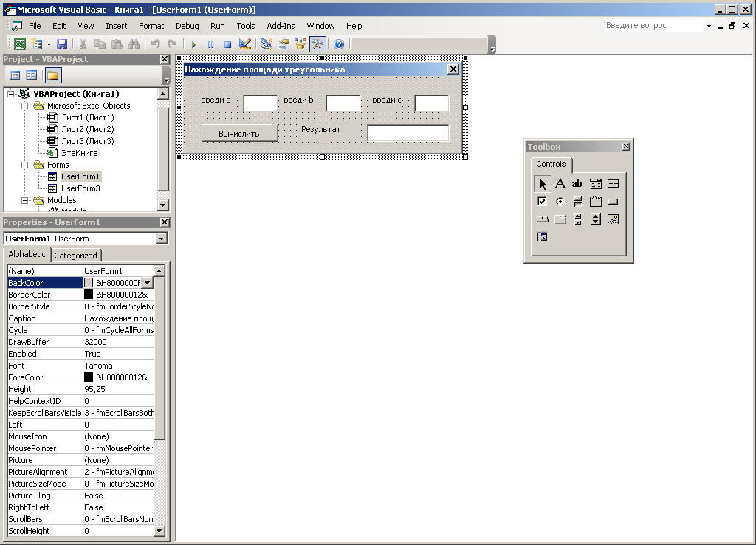Click the Undo arrow icon

point(155,44)
